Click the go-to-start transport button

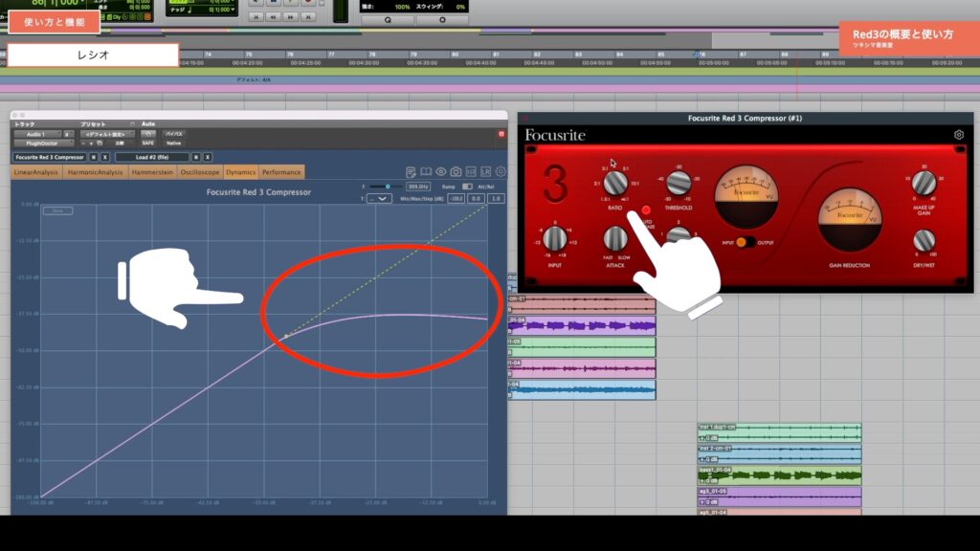tap(256, 17)
